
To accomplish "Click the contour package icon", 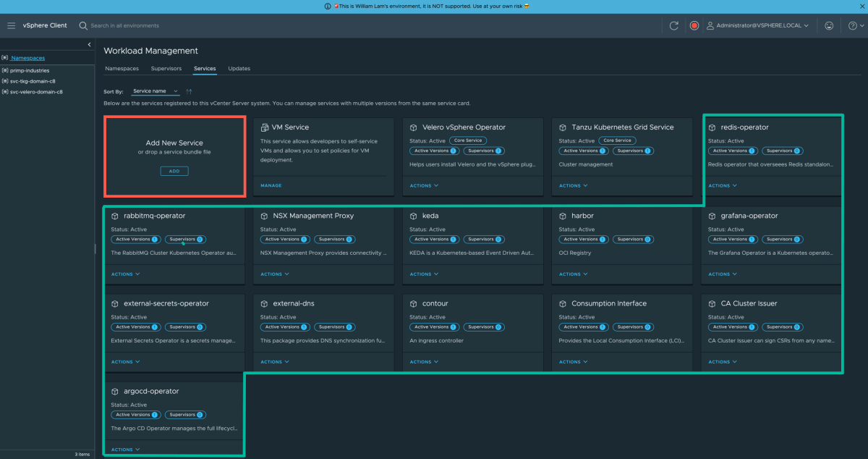I will pyautogui.click(x=414, y=303).
